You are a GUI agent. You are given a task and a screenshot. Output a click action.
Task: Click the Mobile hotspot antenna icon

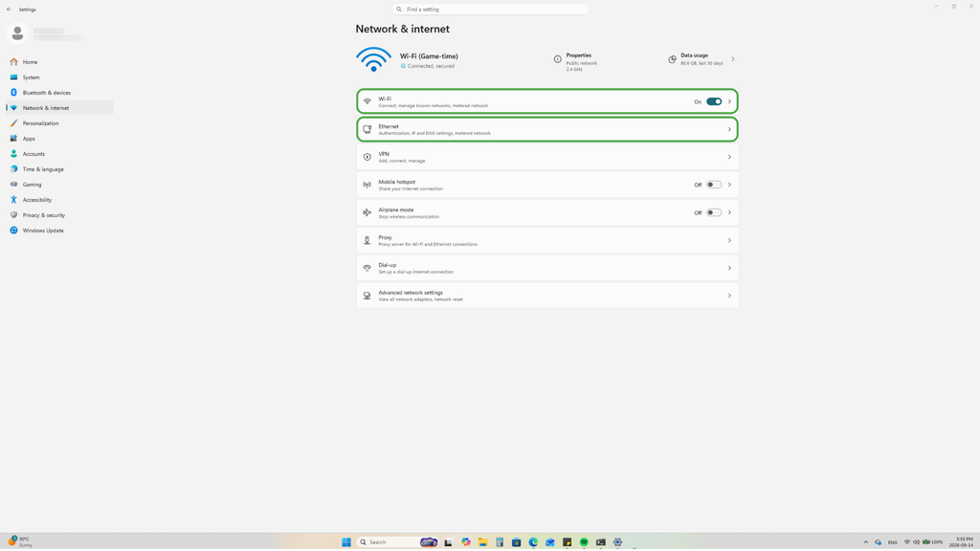367,185
